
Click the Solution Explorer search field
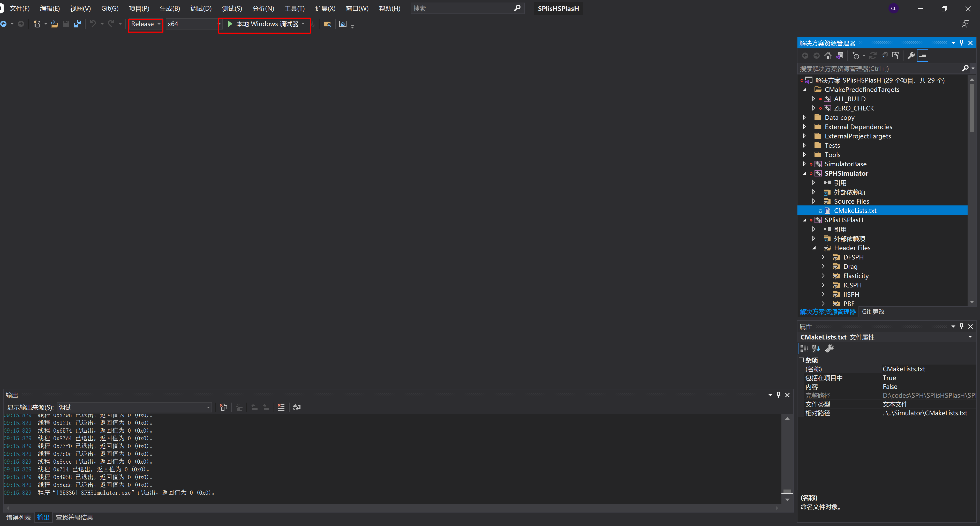[879, 69]
